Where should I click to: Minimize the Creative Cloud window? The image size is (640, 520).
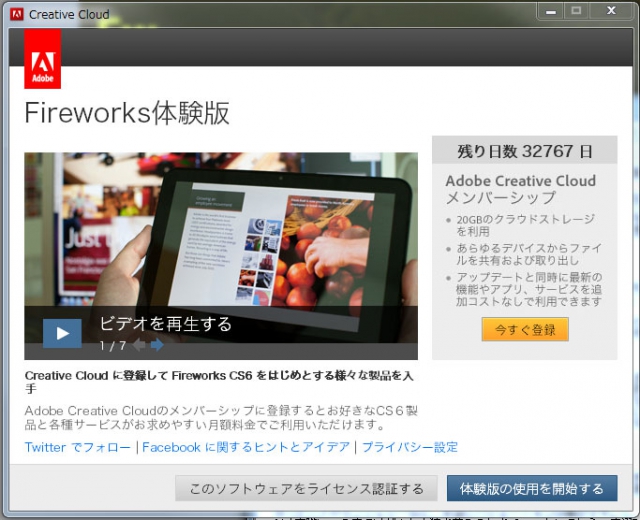pyautogui.click(x=551, y=11)
